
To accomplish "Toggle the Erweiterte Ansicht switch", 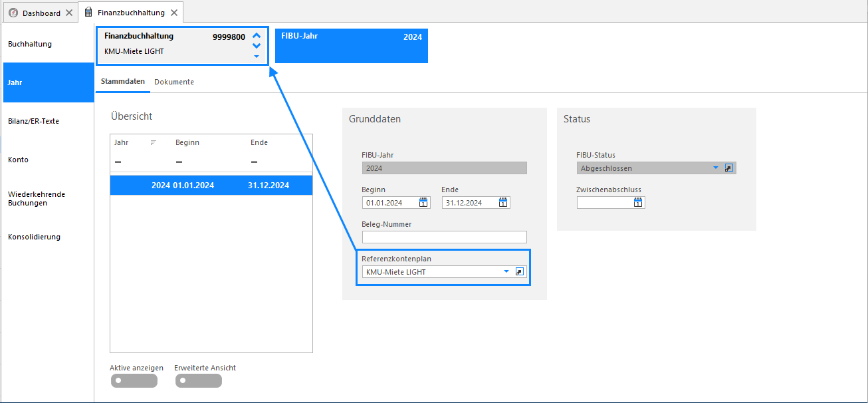I will pyautogui.click(x=199, y=381).
